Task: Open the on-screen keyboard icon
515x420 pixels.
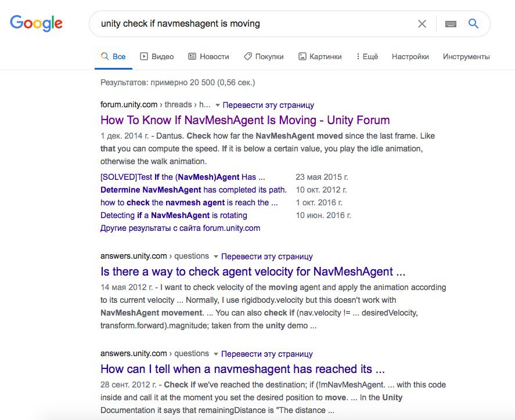Action: tap(451, 24)
